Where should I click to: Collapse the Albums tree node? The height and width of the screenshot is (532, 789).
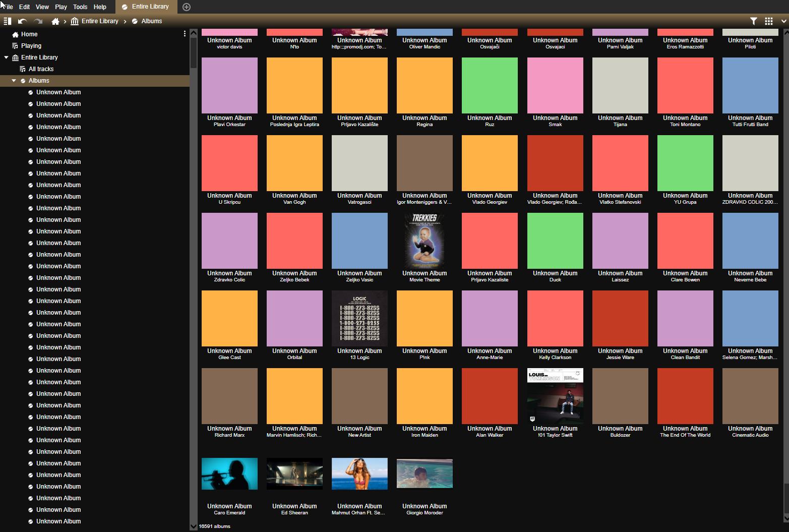click(14, 81)
